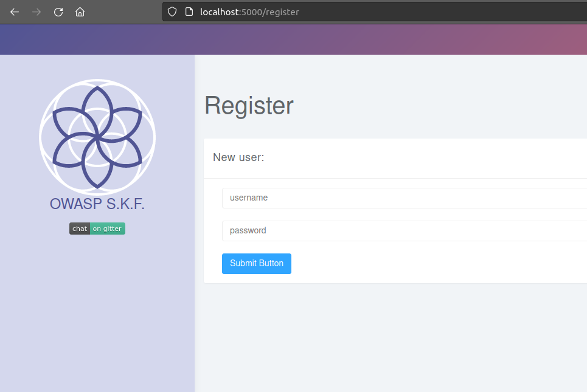
Task: Open the tracking protection shield icon
Action: click(x=172, y=12)
